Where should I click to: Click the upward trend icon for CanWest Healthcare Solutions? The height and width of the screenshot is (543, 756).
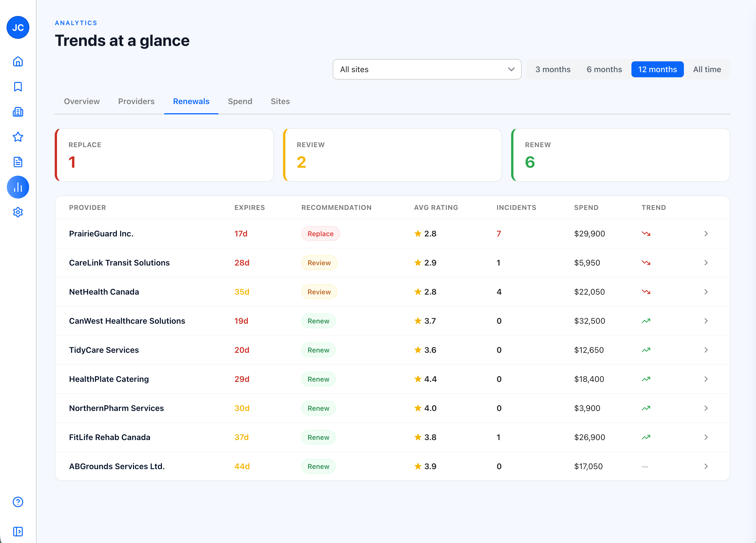(646, 321)
